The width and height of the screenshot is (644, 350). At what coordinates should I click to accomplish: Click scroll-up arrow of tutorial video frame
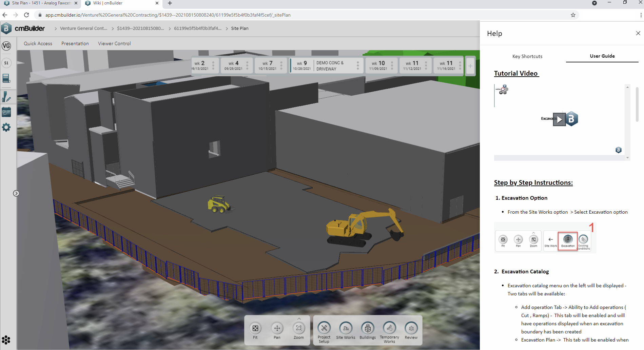tap(627, 87)
